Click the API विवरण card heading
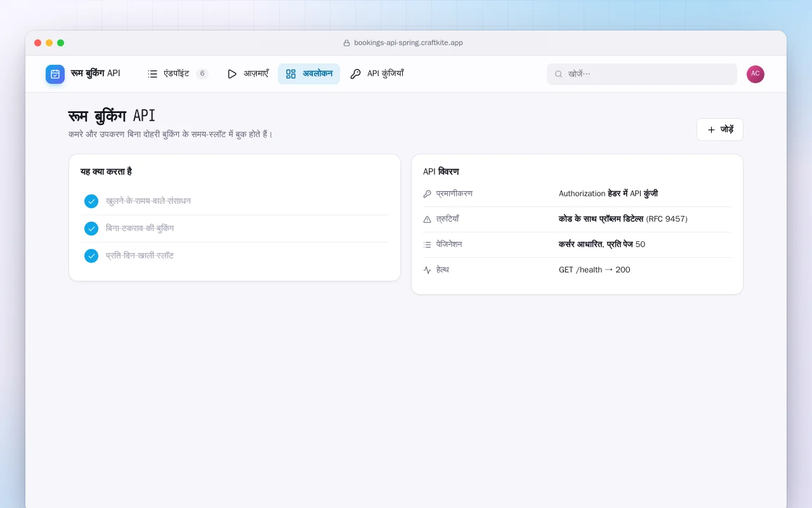812x508 pixels. pos(441,171)
